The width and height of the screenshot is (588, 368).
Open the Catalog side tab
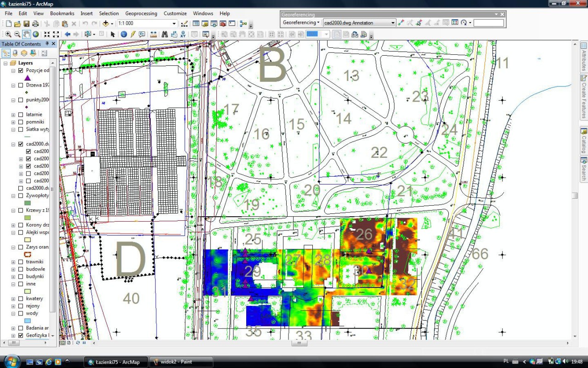584,141
